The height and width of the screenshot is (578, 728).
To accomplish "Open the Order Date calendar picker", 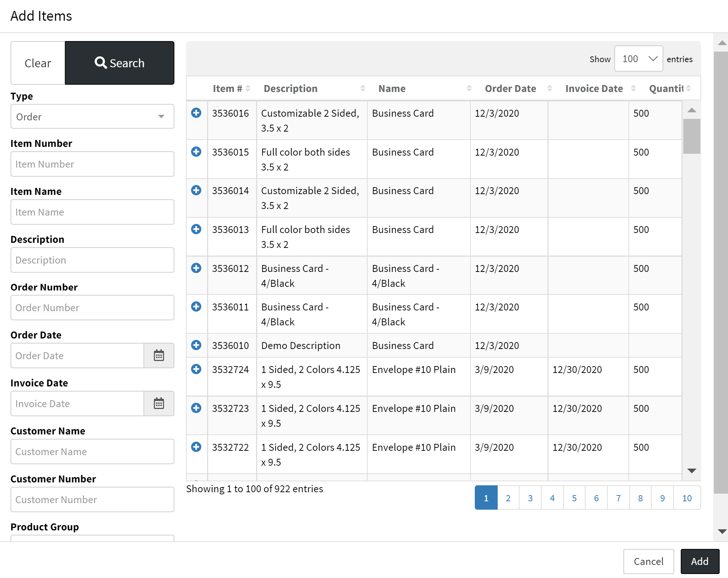I will click(159, 356).
